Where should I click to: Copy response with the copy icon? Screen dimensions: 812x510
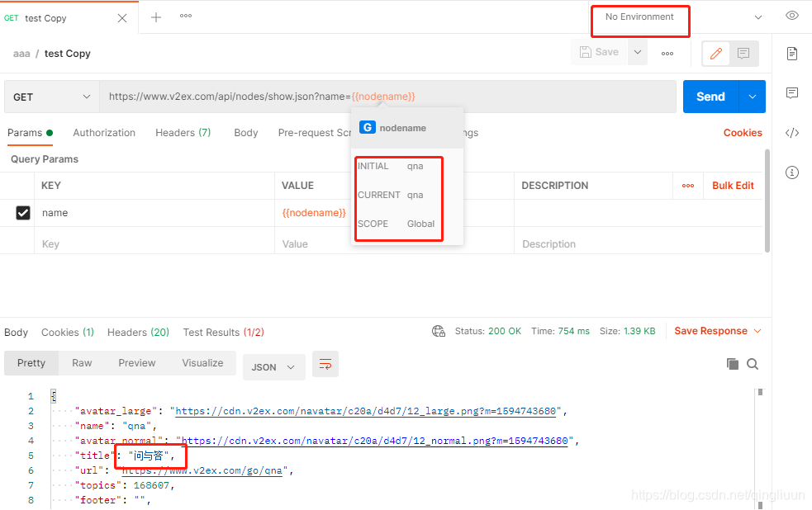click(732, 364)
